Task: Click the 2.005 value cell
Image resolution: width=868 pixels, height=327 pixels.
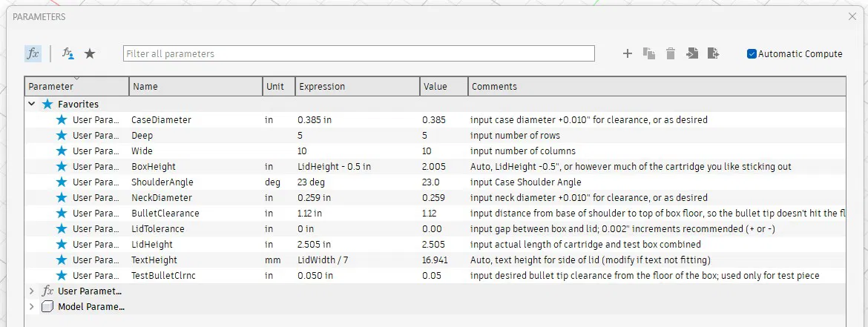Action: click(433, 167)
